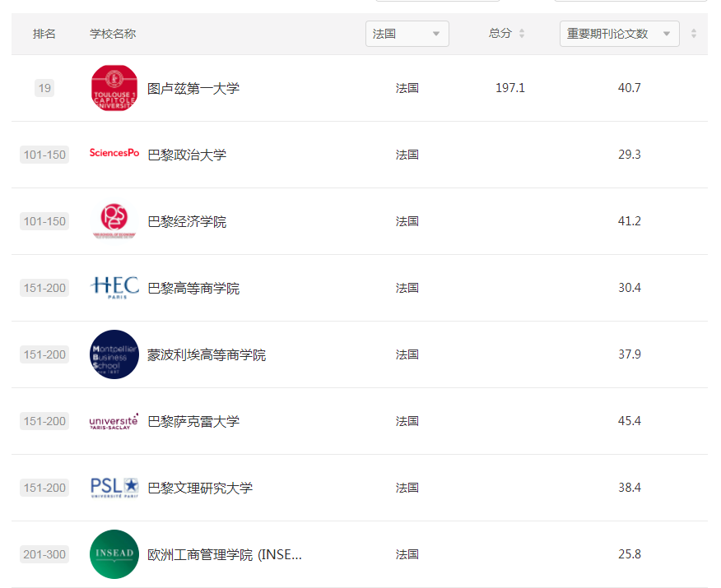The width and height of the screenshot is (721, 588).
Task: Select the Université Paris-Saclay logo
Action: pyautogui.click(x=114, y=420)
